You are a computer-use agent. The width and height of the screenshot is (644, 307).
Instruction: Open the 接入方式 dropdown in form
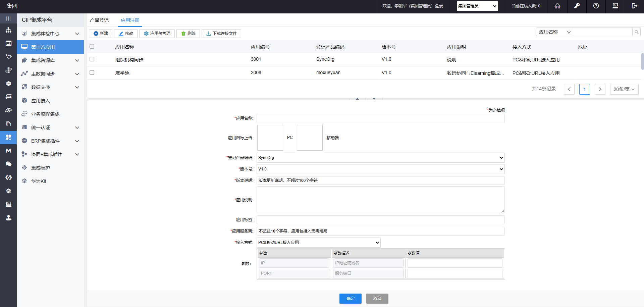click(318, 243)
